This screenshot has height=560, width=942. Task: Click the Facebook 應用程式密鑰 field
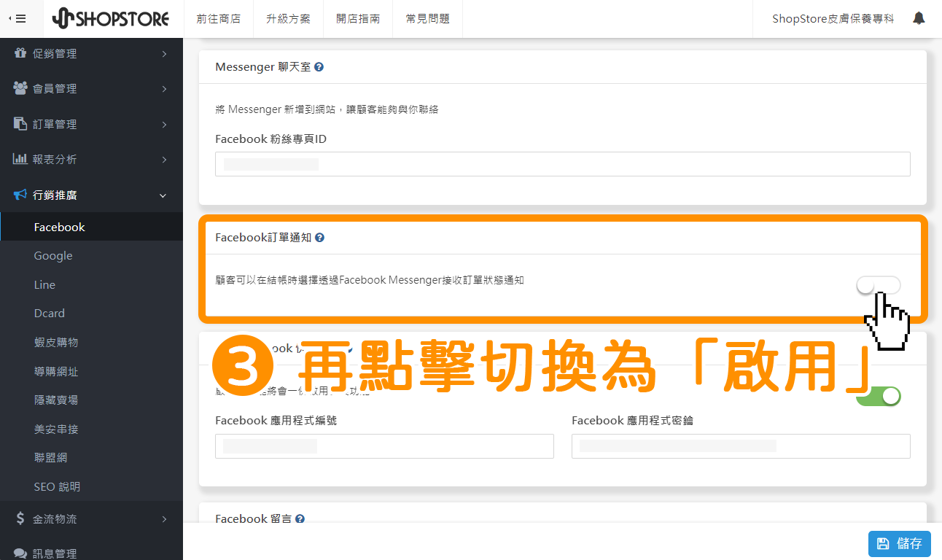tap(741, 446)
